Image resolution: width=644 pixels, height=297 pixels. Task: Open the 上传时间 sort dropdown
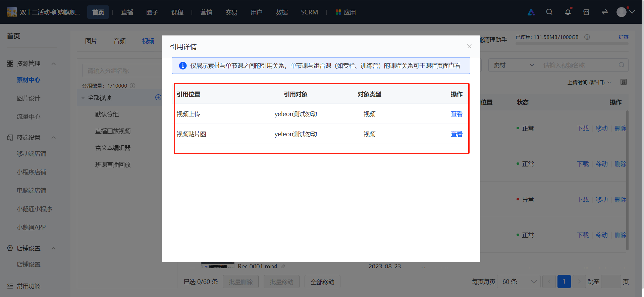(589, 82)
